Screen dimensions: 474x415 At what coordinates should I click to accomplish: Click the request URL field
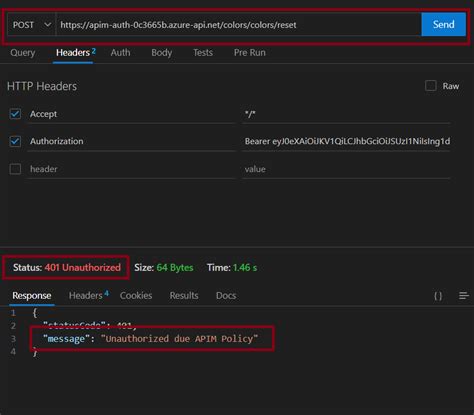click(x=238, y=25)
